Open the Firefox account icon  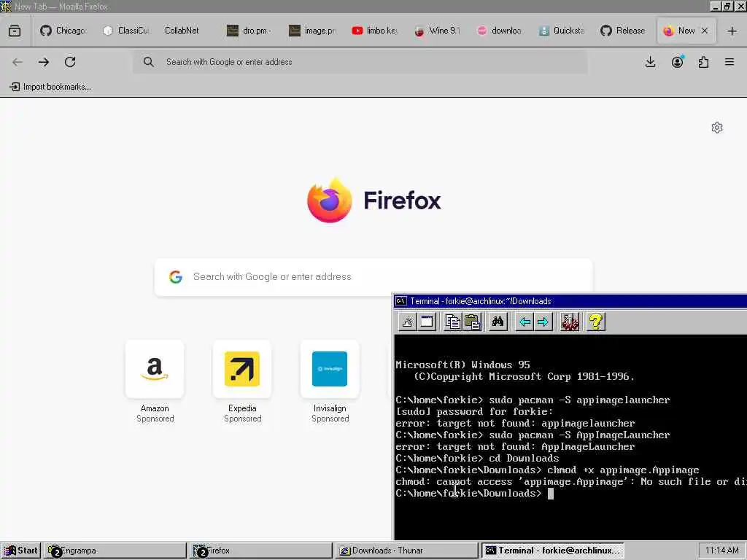pyautogui.click(x=677, y=62)
